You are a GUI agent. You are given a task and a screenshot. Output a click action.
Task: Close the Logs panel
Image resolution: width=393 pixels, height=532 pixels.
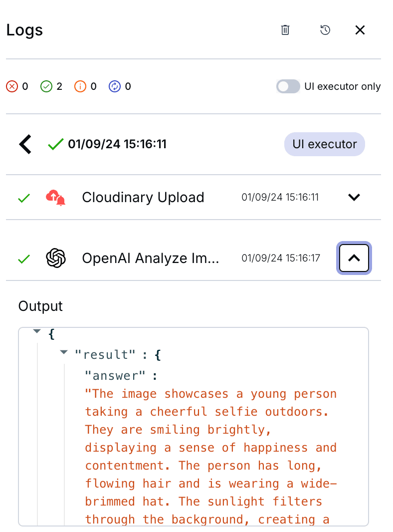pyautogui.click(x=360, y=30)
